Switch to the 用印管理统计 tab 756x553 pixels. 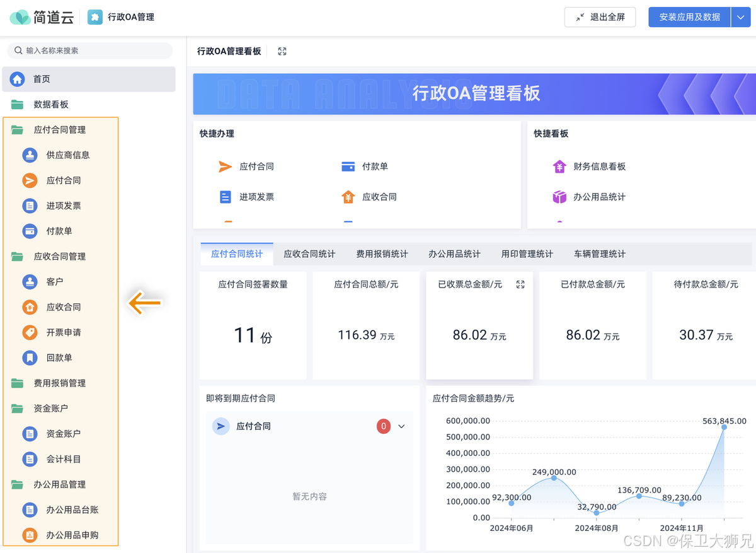pos(527,254)
